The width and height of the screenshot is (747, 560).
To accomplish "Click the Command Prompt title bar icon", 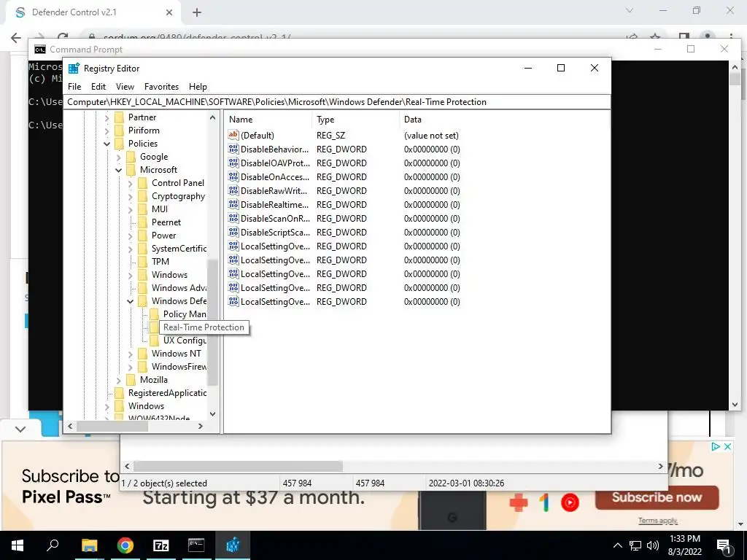I will (40, 50).
